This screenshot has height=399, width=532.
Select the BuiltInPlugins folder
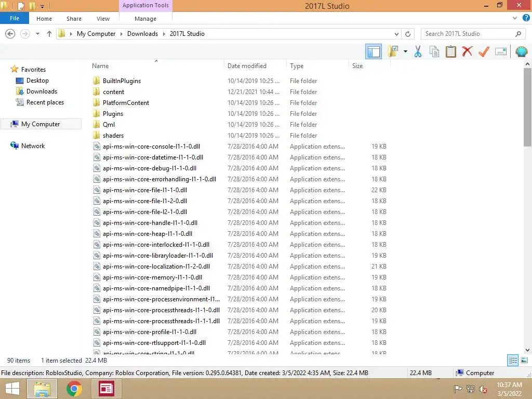coord(122,81)
